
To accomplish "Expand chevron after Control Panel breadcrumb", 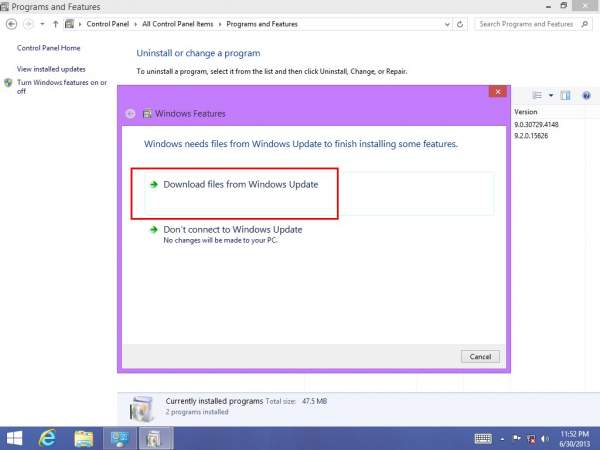I will pos(135,24).
